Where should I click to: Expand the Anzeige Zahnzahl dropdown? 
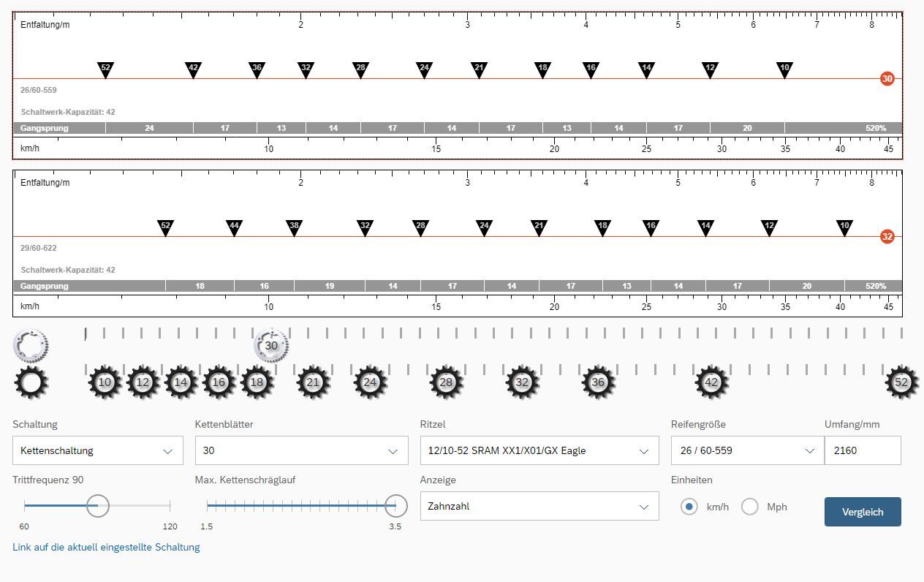tap(539, 506)
